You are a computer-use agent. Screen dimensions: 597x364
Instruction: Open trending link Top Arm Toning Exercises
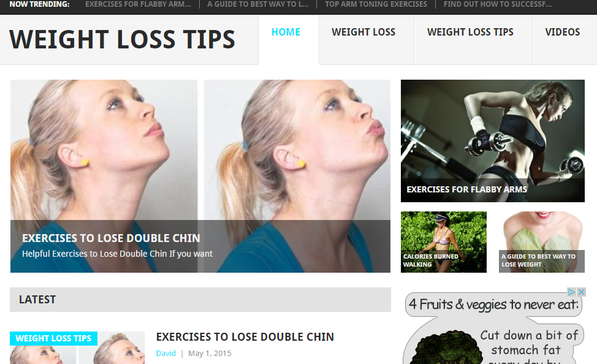[x=376, y=4]
